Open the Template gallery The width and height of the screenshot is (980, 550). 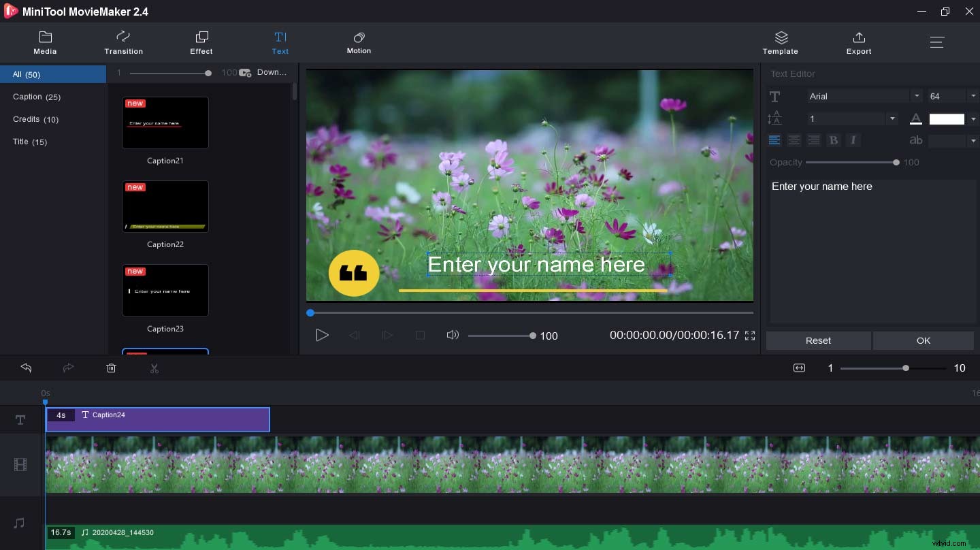click(780, 42)
